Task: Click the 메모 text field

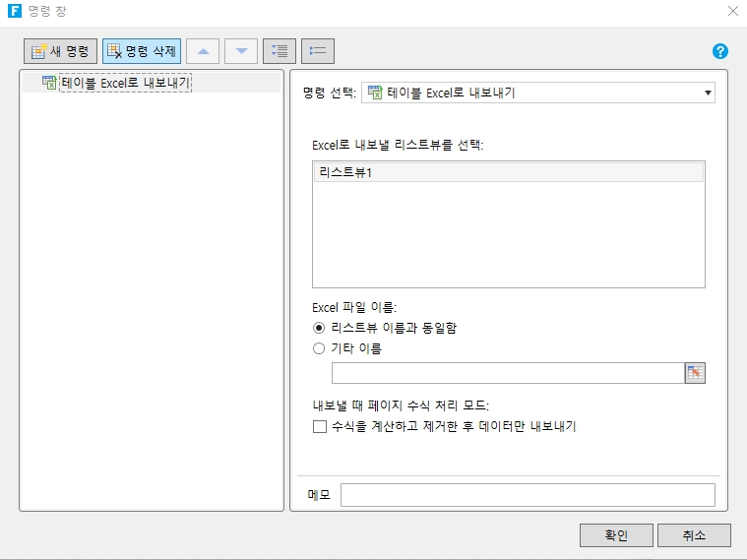Action: point(527,494)
